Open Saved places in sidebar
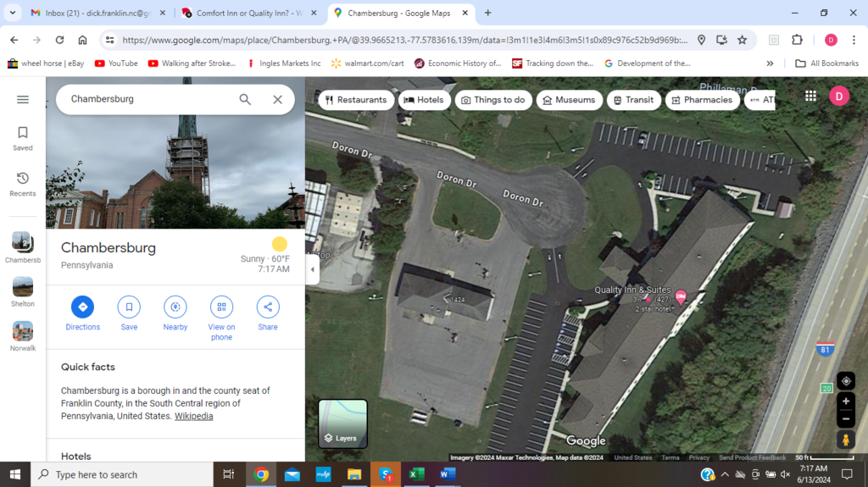The image size is (868, 487). 23,138
